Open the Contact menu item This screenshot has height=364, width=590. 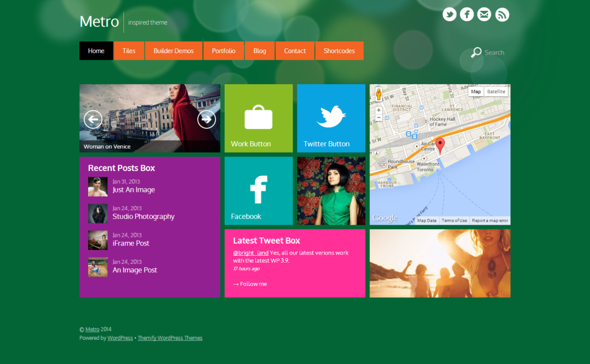pyautogui.click(x=294, y=51)
